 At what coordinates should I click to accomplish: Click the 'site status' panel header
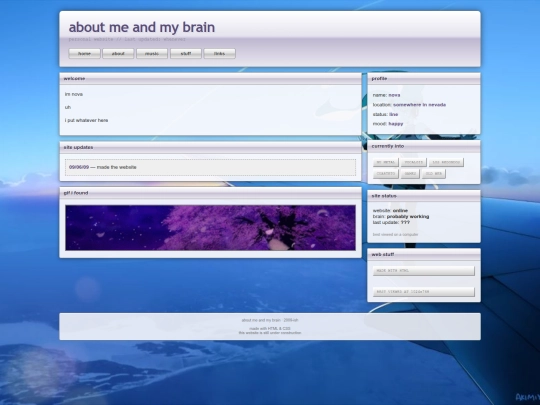point(424,196)
